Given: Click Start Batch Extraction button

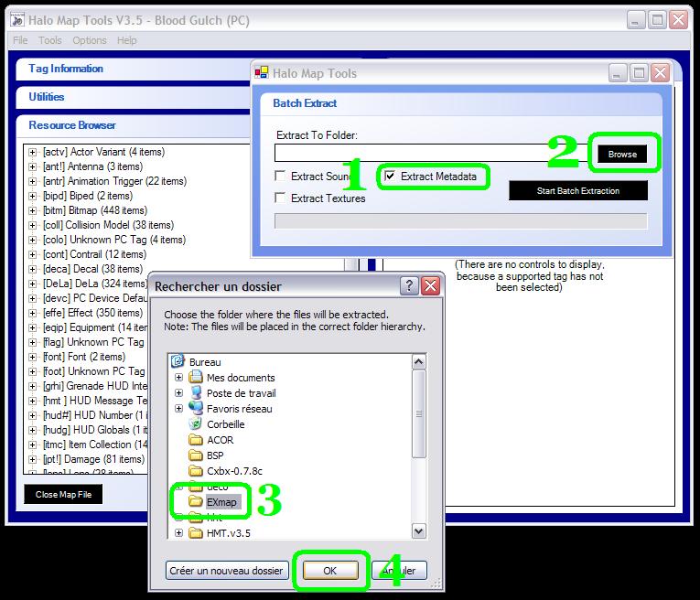Looking at the screenshot, I should tap(578, 190).
